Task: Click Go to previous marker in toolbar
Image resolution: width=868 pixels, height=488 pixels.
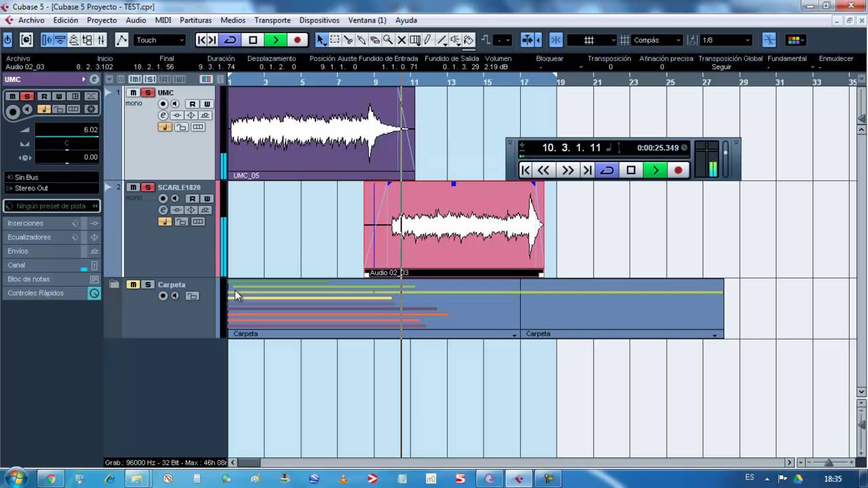Action: [x=201, y=40]
